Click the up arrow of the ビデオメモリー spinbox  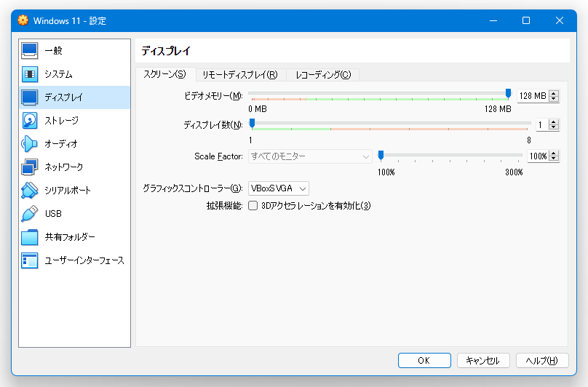point(554,93)
